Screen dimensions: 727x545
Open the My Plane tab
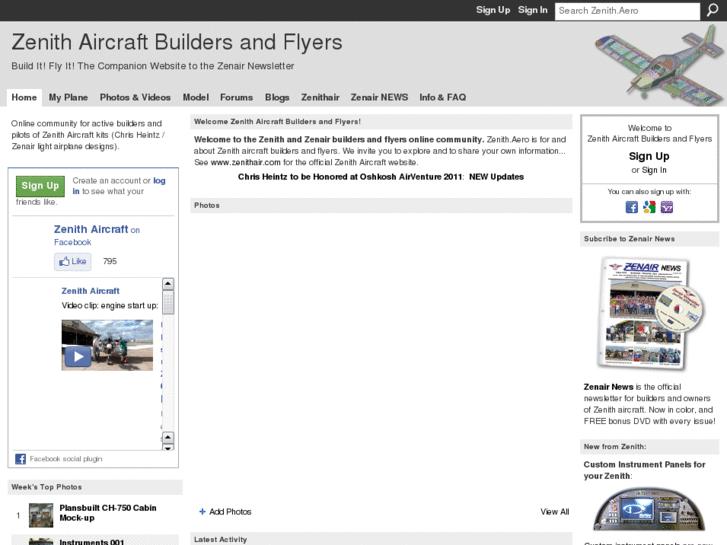click(x=68, y=97)
